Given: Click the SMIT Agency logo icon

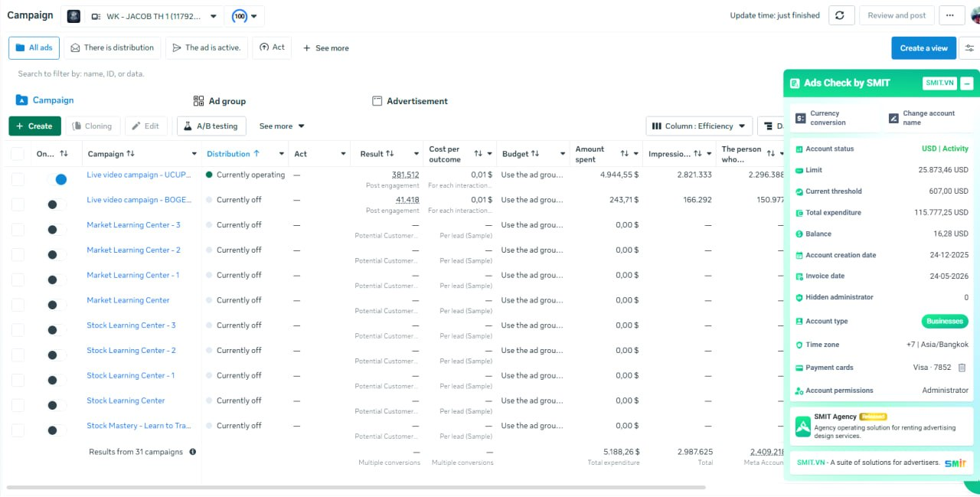Looking at the screenshot, I should pos(802,427).
